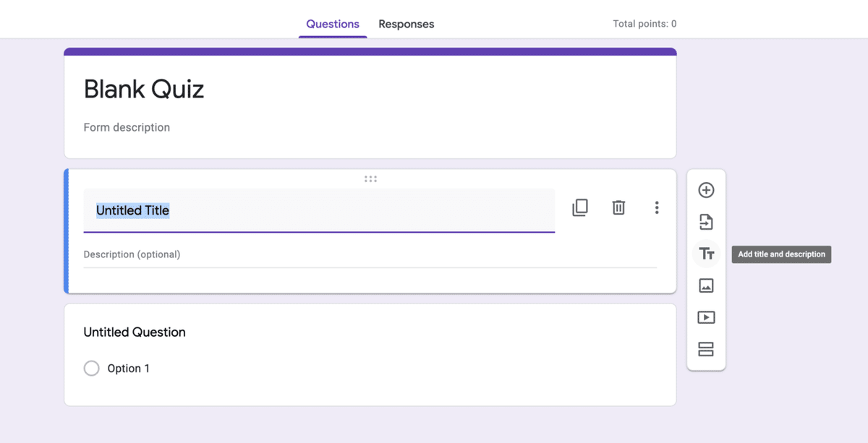868x443 pixels.
Task: Click the Blank Quiz form title
Action: 144,89
